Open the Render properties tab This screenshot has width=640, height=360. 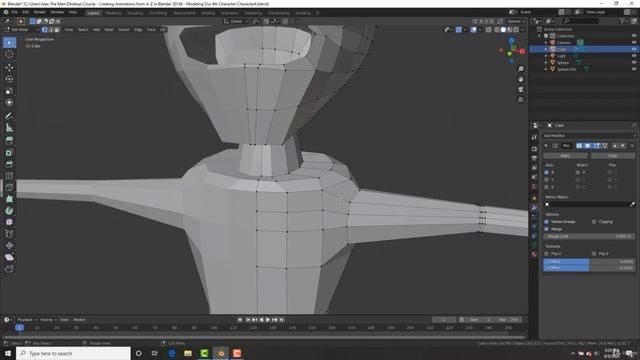pos(534,149)
